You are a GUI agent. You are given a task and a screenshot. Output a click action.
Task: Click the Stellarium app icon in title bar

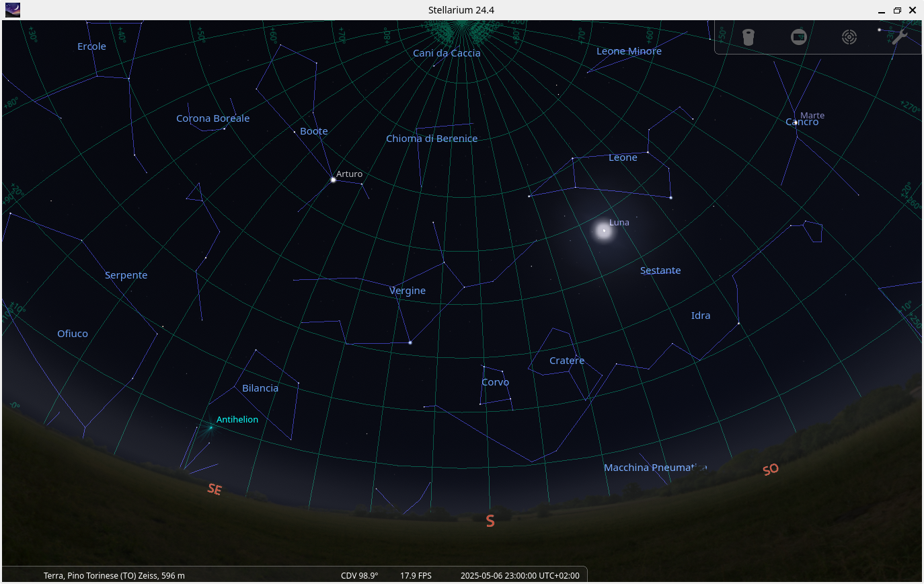pos(12,9)
